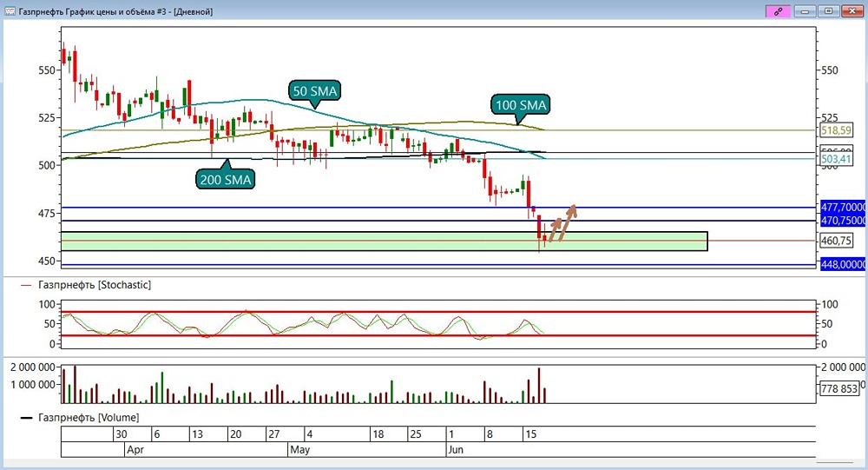
Task: Click the 475 value on the left price axis
Action: click(x=47, y=214)
